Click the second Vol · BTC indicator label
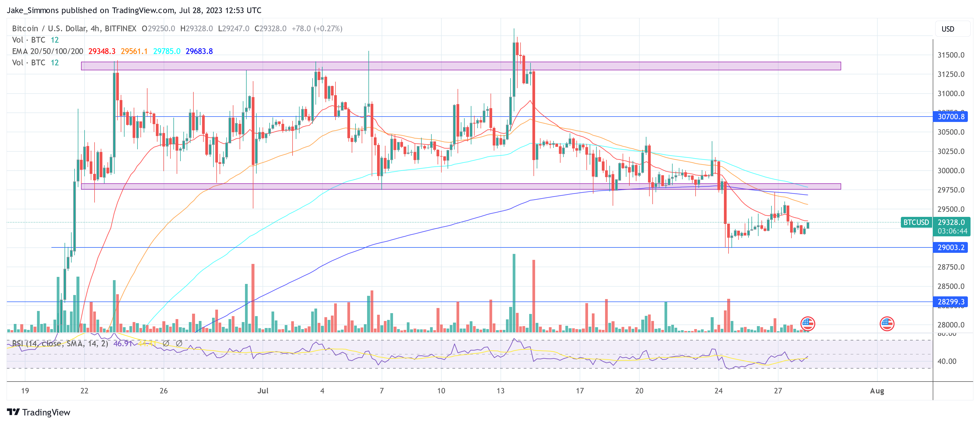This screenshot has width=980, height=424. point(29,62)
